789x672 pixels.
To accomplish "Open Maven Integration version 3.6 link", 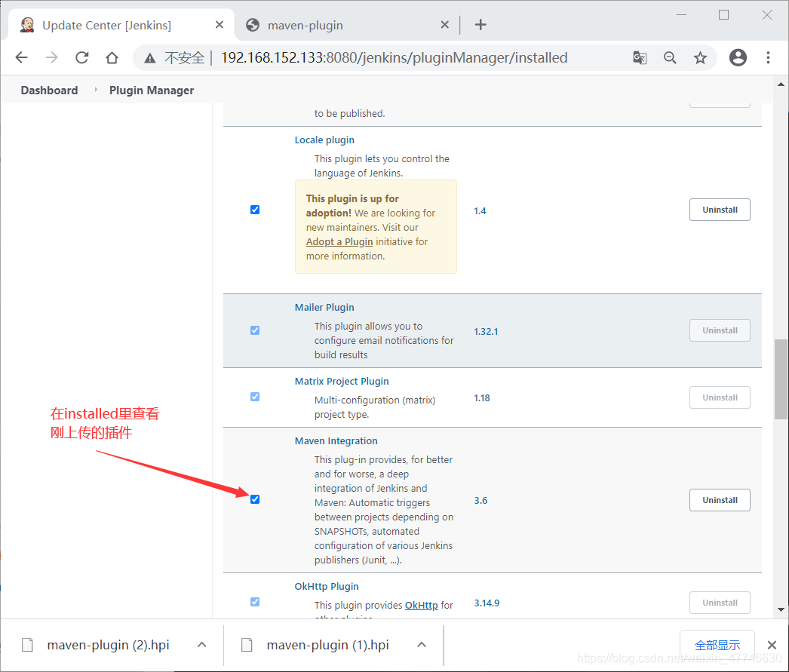I will click(481, 501).
